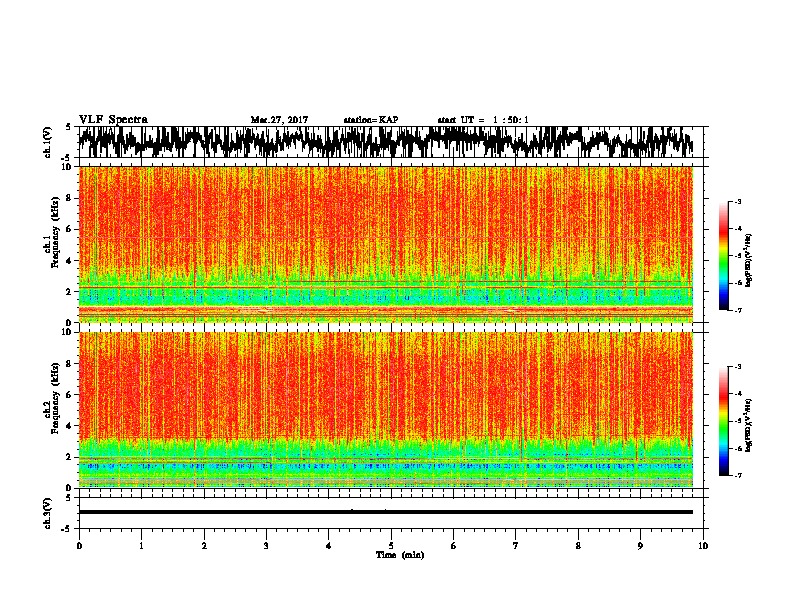792x612 pixels.
Task: Click the ch.1 spectrogram color scale bar
Action: click(x=723, y=256)
